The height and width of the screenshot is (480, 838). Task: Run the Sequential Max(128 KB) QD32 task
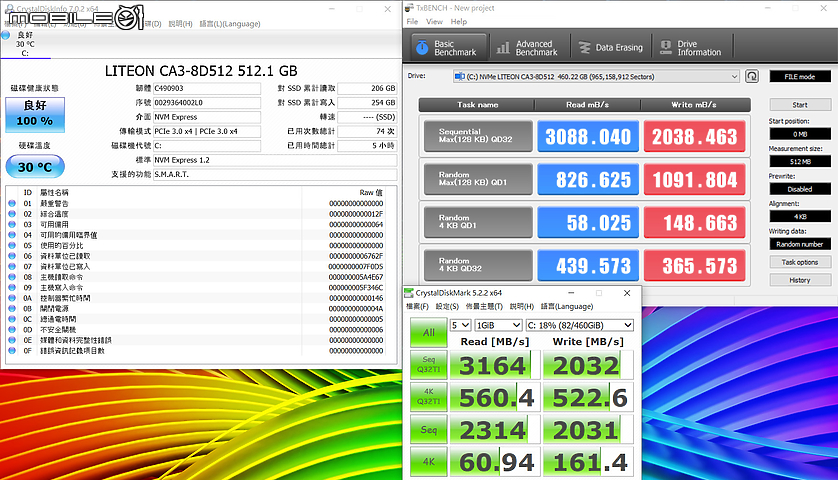click(x=478, y=136)
